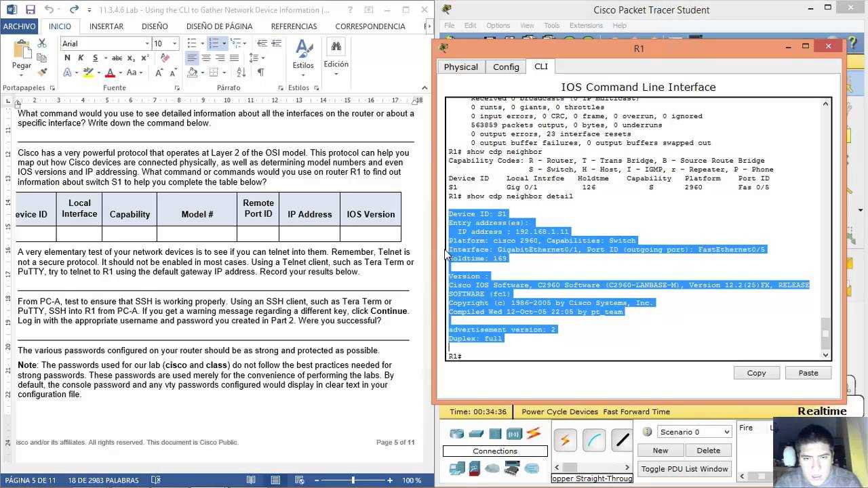
Task: Adjust Word zoom slider
Action: click(x=353, y=480)
